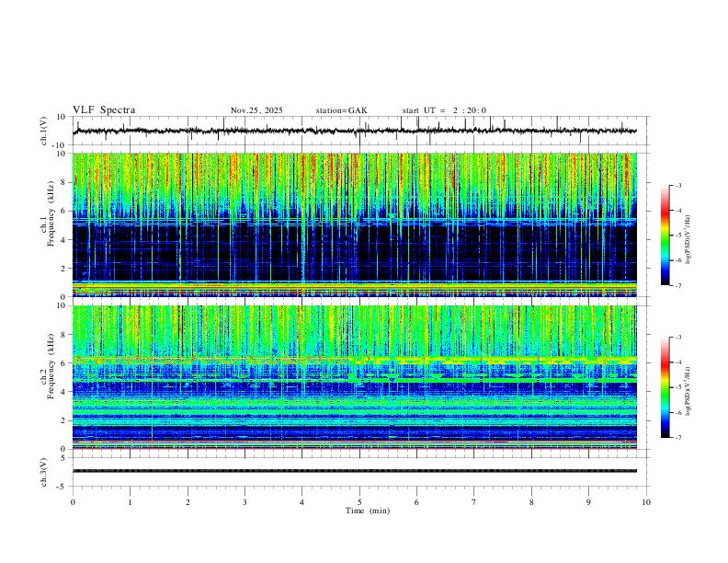
Task: Click the ch.1(V) waveform trace
Action: tap(354, 131)
